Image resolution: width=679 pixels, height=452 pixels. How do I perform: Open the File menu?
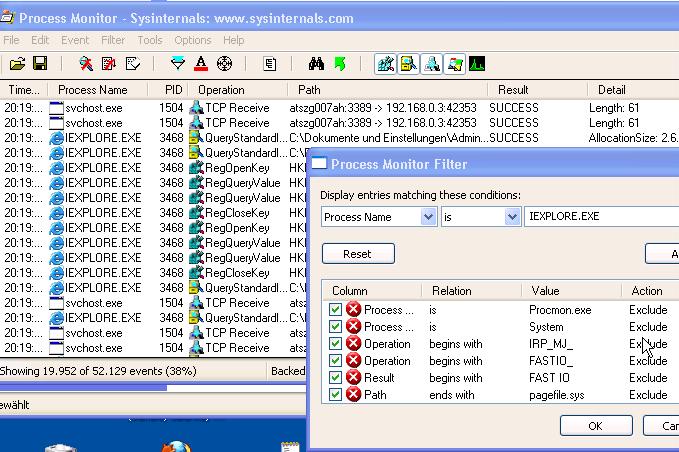point(11,40)
